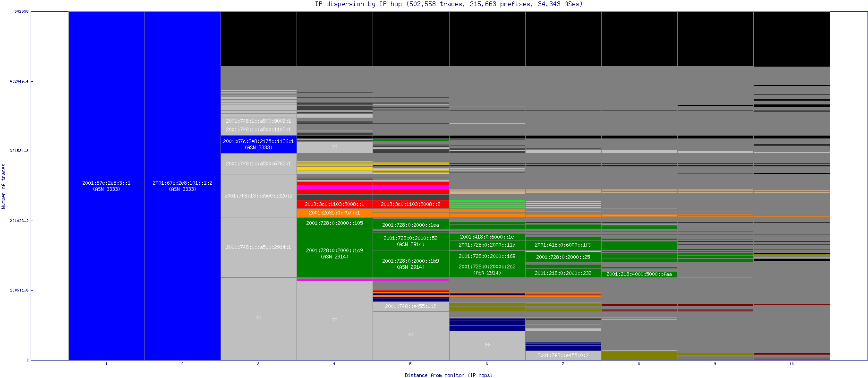The image size is (868, 378).
Task: Click the 2001:418:0:6000::1e segment
Action: pyautogui.click(x=487, y=237)
